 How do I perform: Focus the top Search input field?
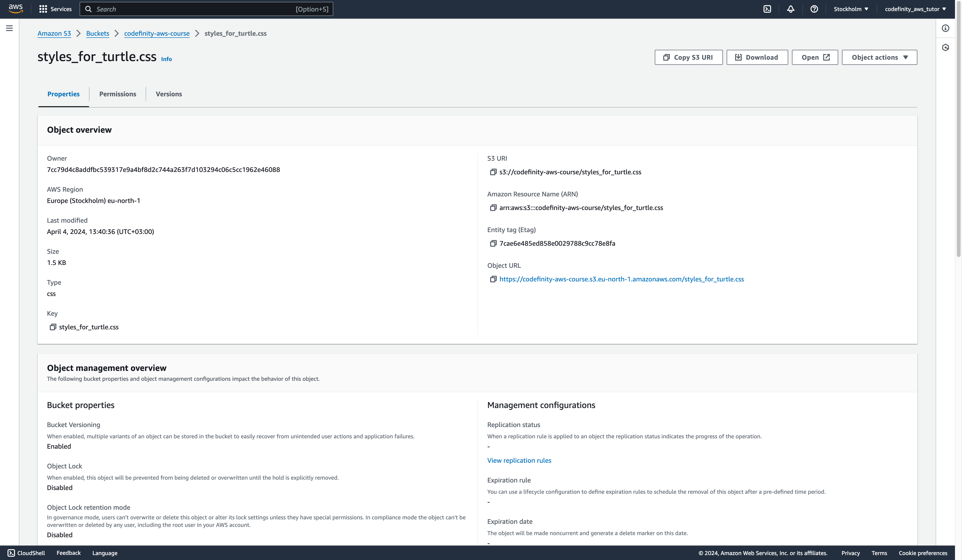[206, 9]
